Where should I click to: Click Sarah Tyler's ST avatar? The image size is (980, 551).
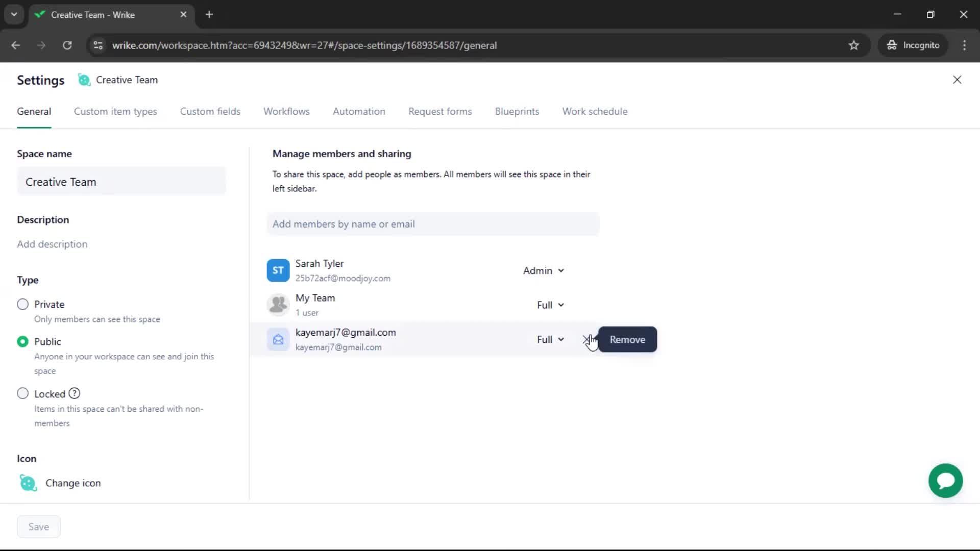click(x=278, y=270)
